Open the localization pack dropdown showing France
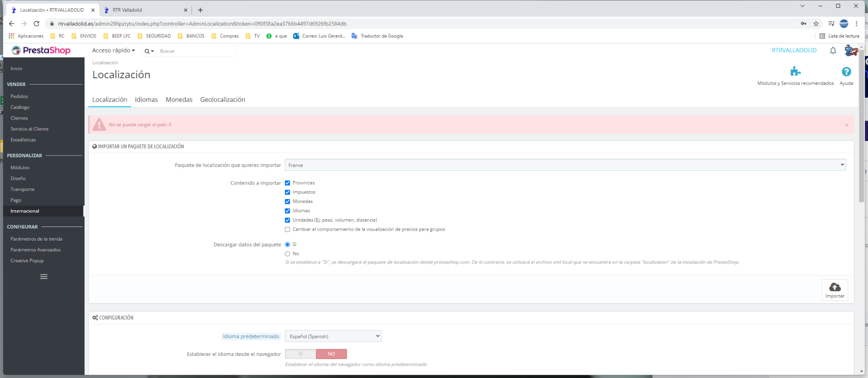 [x=565, y=165]
